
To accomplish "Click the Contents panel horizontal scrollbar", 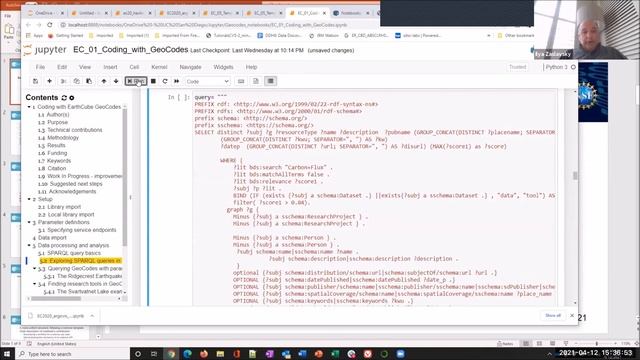I will 56,299.
